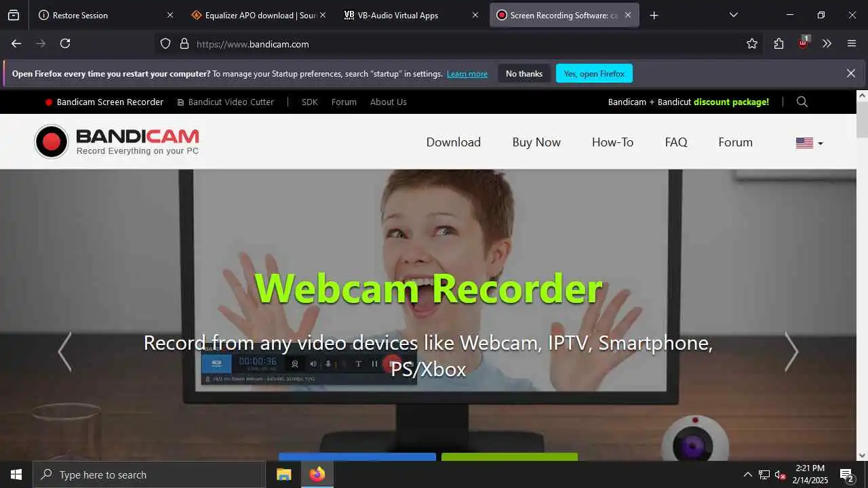
Task: Open the How-To menu item
Action: click(612, 142)
